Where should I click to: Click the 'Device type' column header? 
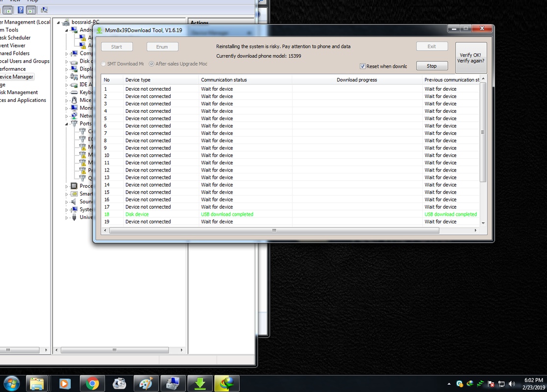(161, 80)
